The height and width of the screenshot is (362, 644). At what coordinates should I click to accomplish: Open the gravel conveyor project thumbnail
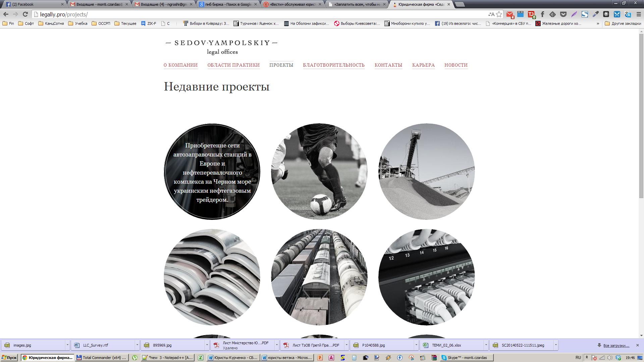(x=426, y=171)
